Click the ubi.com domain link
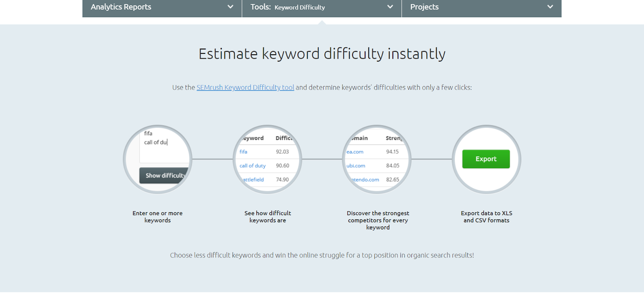The height and width of the screenshot is (302, 644). pos(356,166)
